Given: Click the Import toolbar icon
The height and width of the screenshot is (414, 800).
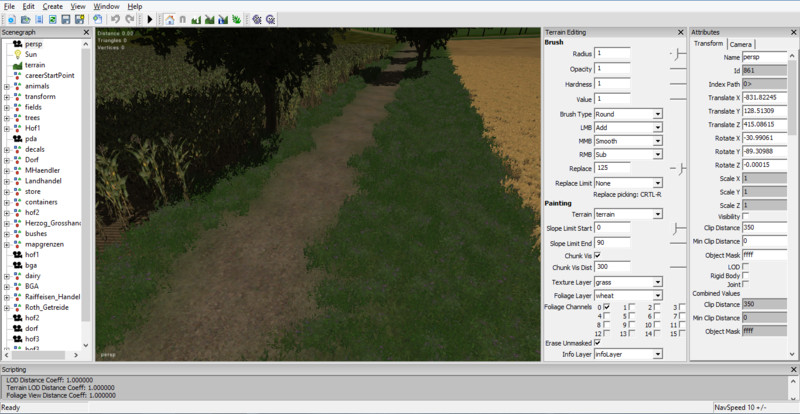Looking at the screenshot, I should pyautogui.click(x=39, y=19).
